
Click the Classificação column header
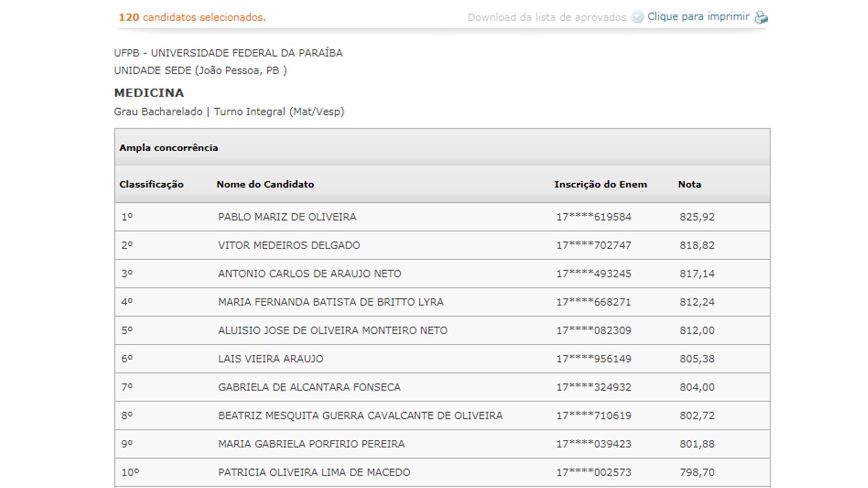coord(151,184)
